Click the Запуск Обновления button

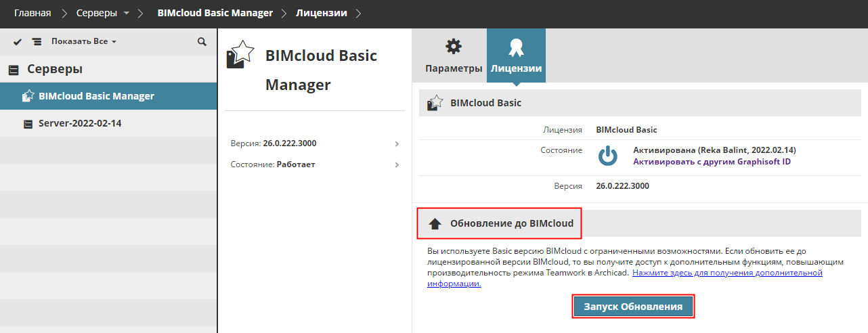tap(633, 307)
